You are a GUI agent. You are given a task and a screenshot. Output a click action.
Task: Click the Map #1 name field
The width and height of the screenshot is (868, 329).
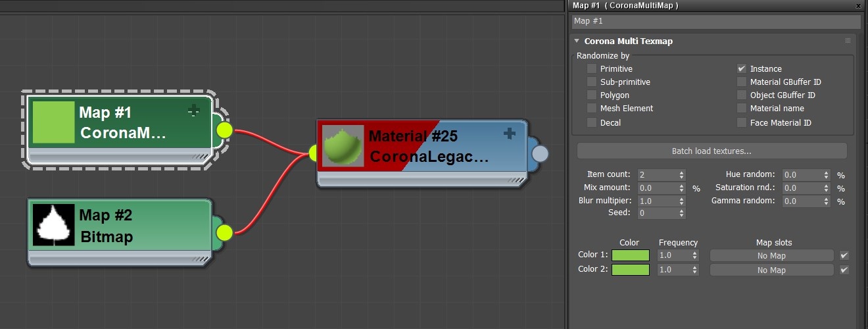point(715,22)
